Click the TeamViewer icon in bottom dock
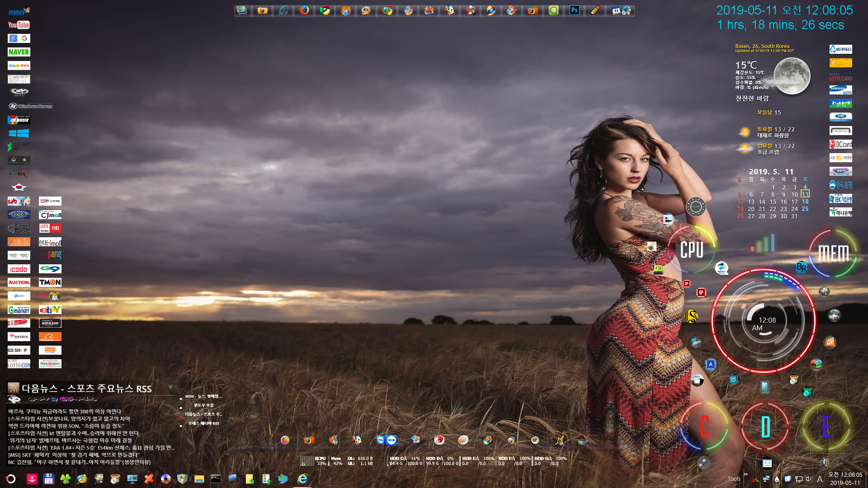The height and width of the screenshot is (488, 868). pyautogui.click(x=387, y=440)
